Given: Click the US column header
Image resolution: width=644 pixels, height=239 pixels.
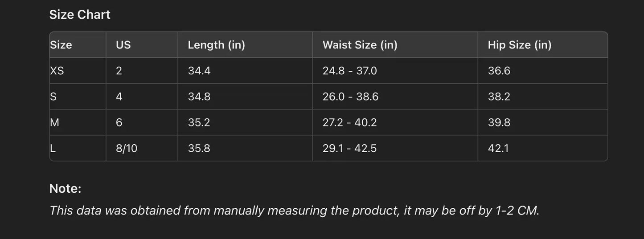Looking at the screenshot, I should 123,45.
